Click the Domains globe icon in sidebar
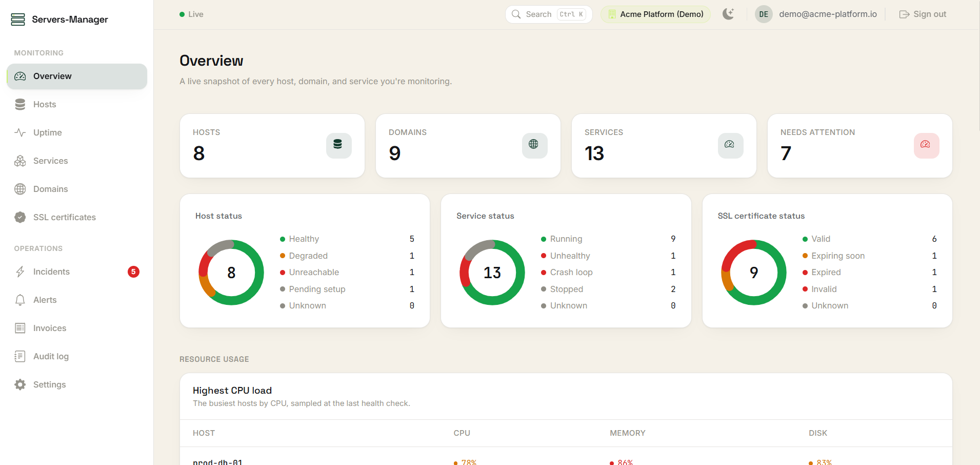980x465 pixels. [20, 189]
